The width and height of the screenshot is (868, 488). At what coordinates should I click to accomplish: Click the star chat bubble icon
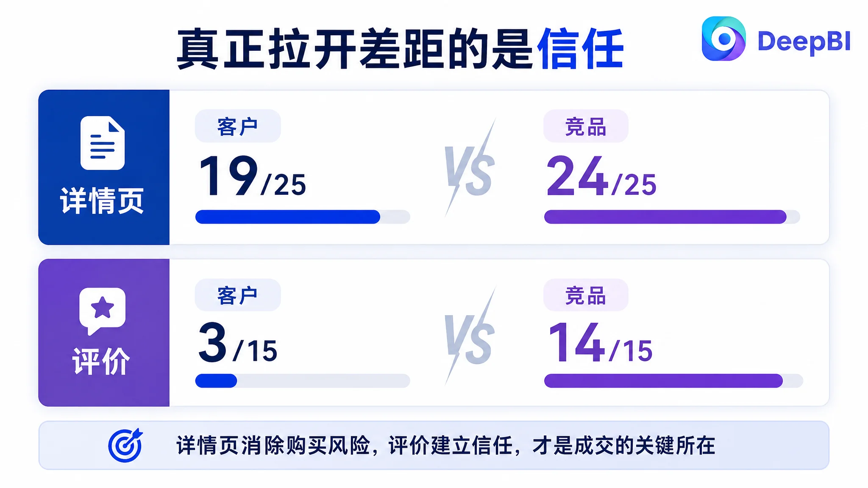(x=102, y=311)
